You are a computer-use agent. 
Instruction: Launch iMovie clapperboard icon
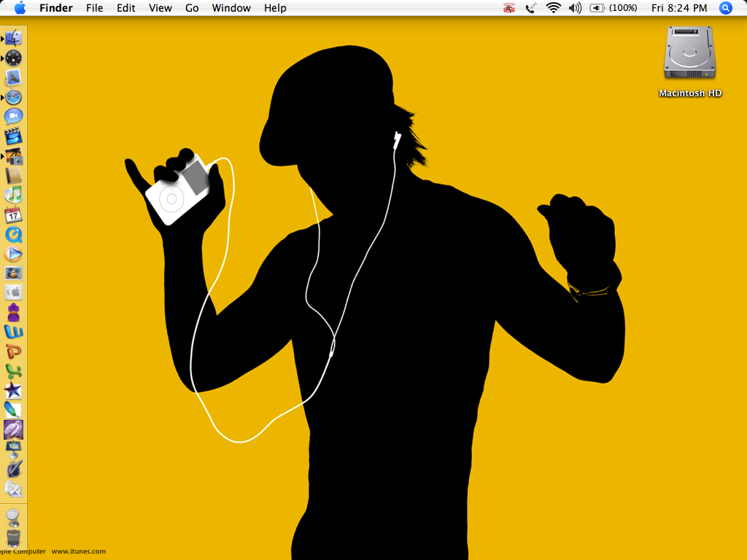pyautogui.click(x=13, y=136)
